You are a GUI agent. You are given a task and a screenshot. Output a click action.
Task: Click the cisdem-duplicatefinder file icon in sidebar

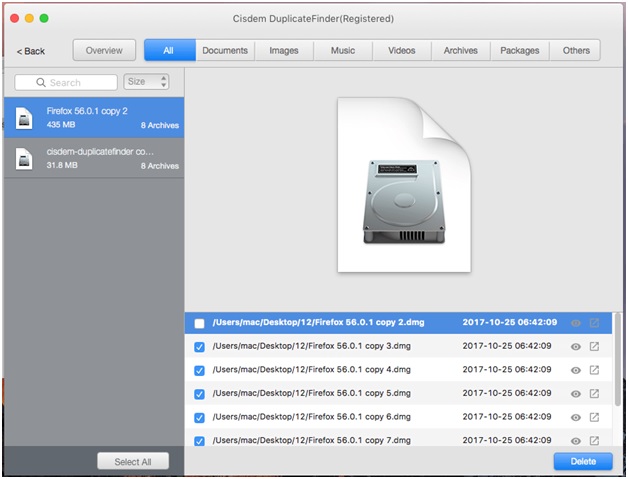24,159
